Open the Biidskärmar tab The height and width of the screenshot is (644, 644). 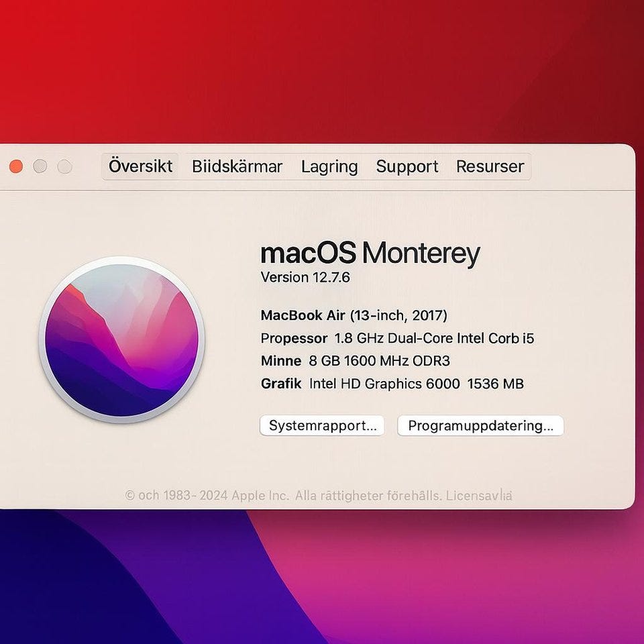tap(237, 166)
